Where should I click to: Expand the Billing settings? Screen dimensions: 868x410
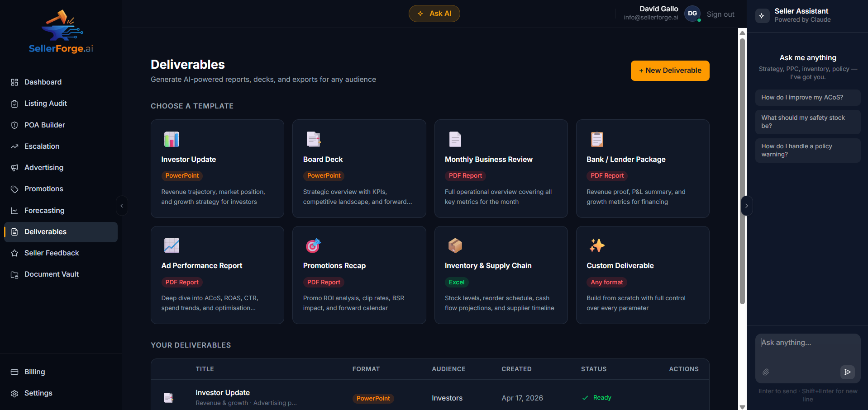pos(34,372)
